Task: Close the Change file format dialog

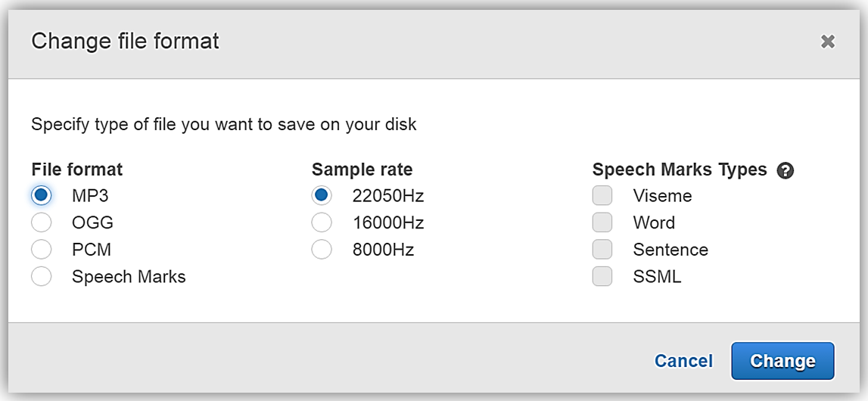Action: point(828,42)
